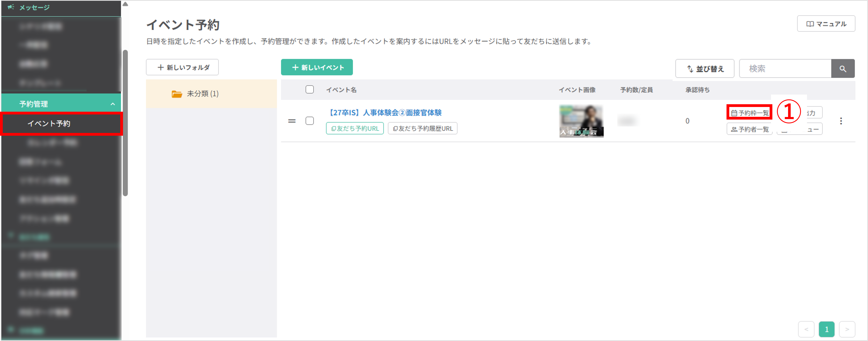The width and height of the screenshot is (868, 341).
Task: Copy the 友だち予約URL link
Action: coord(354,128)
